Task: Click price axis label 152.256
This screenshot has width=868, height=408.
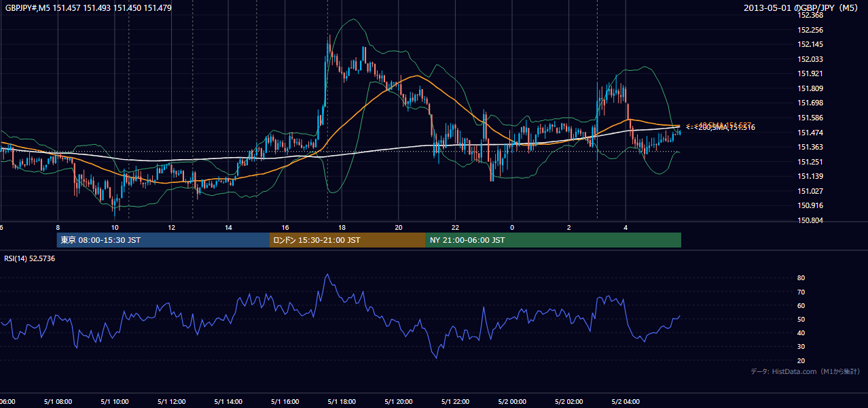Action: point(810,30)
